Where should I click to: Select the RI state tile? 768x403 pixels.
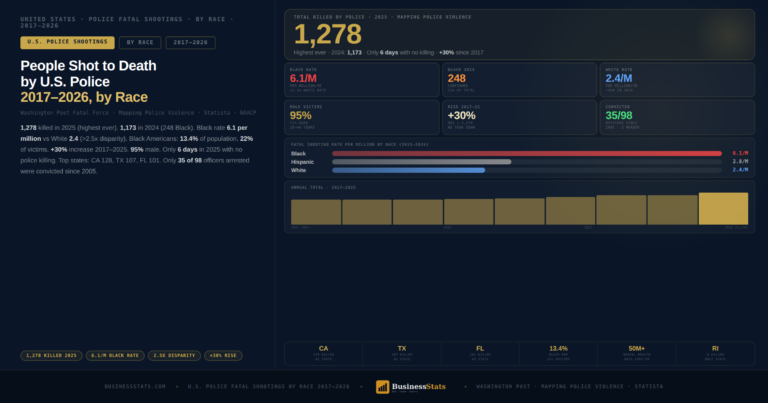click(715, 354)
